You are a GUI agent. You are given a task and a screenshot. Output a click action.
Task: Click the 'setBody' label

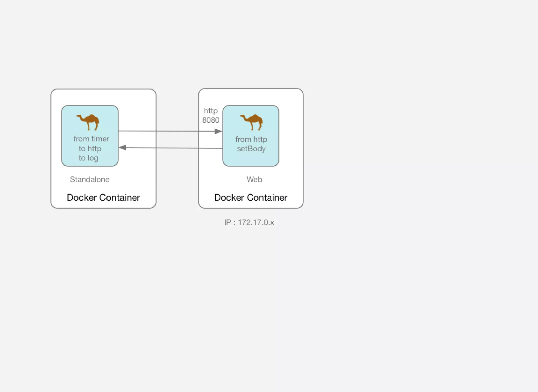pos(251,149)
